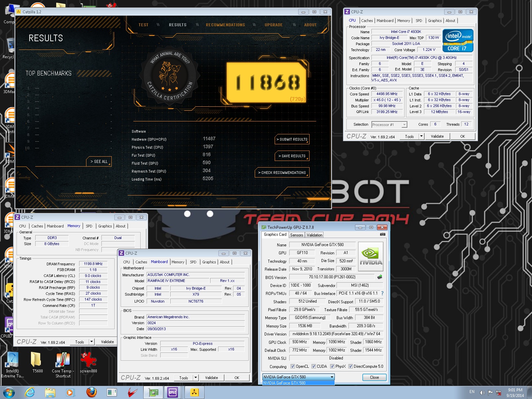Toggle the OpenCL checkbox in GPU-Z
Screen dimensions: 532x399
click(x=293, y=366)
